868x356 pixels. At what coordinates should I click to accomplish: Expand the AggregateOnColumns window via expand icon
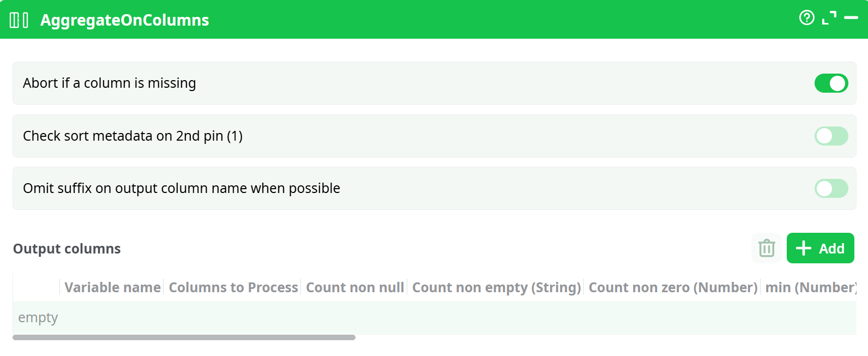pyautogui.click(x=828, y=18)
